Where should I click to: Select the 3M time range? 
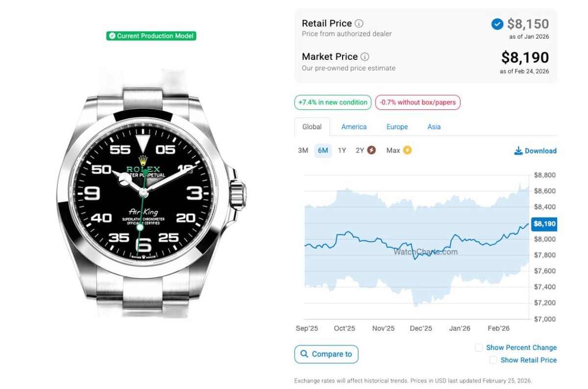point(303,151)
